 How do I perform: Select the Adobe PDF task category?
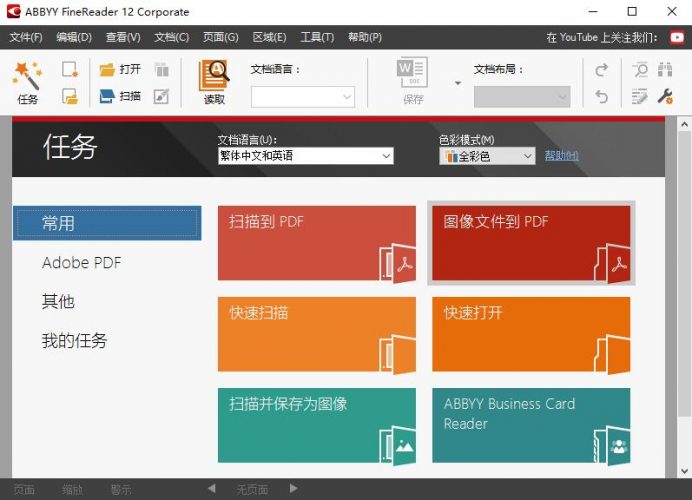82,263
